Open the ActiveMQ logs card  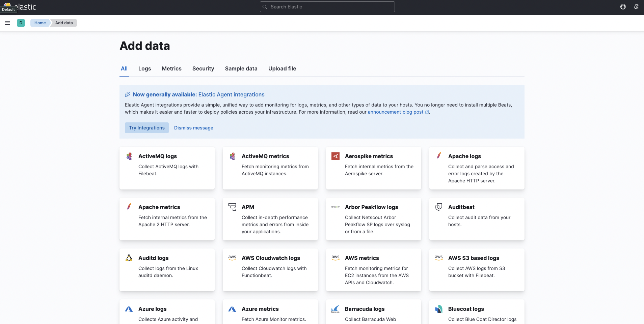point(167,168)
